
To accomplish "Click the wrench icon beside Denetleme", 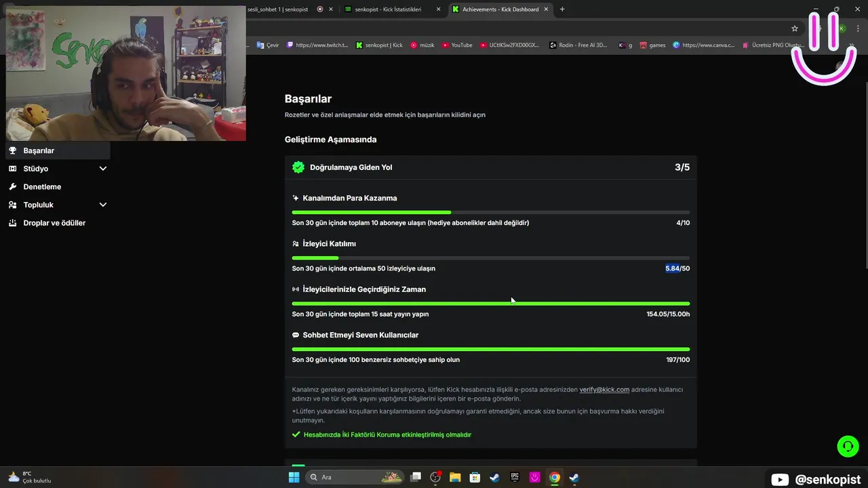I will coord(13,186).
